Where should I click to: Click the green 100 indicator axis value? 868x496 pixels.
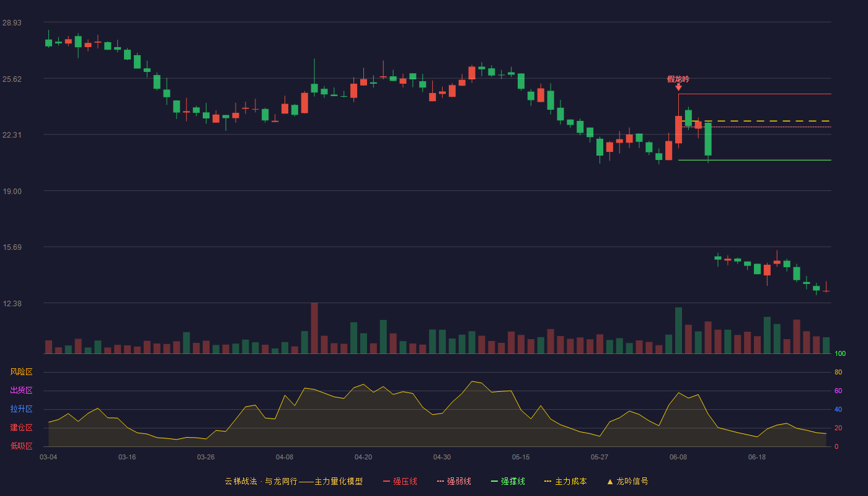point(840,354)
